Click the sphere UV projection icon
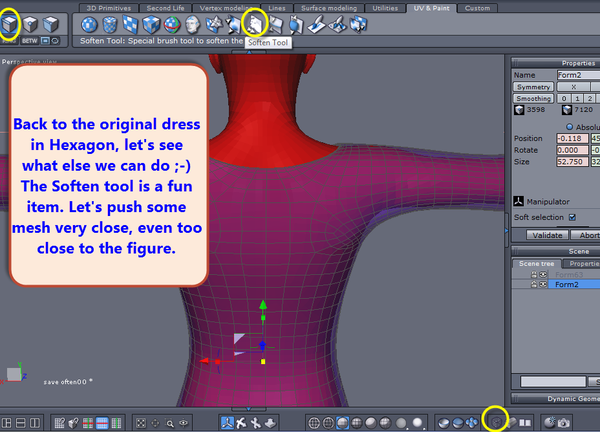 click(x=89, y=24)
